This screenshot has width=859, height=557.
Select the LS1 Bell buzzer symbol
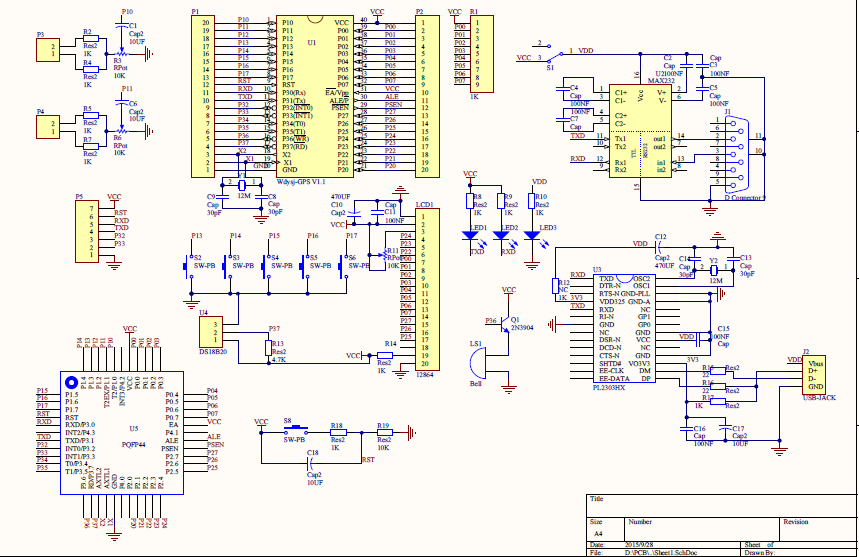478,364
